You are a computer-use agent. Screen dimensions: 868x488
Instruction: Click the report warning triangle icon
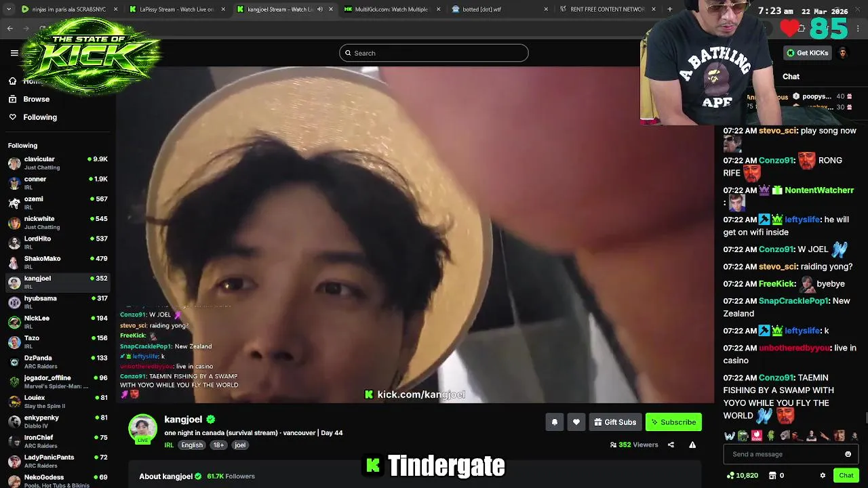pos(692,445)
